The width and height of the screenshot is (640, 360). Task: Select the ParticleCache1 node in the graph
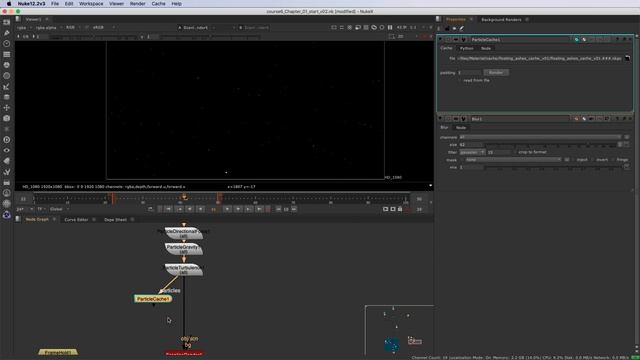coord(153,299)
